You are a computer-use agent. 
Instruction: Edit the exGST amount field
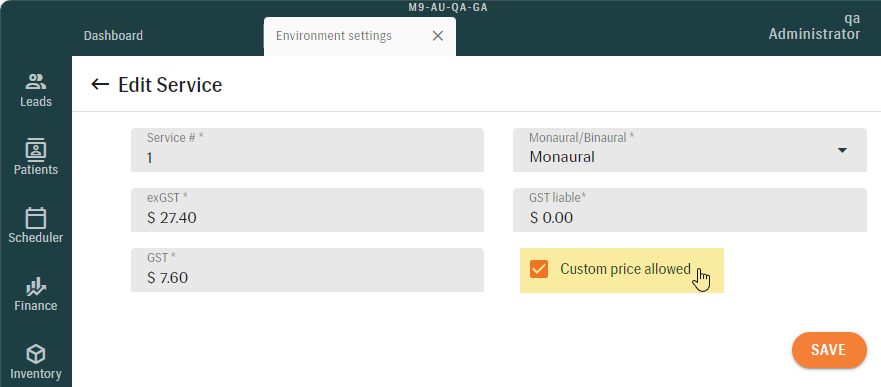[307, 210]
